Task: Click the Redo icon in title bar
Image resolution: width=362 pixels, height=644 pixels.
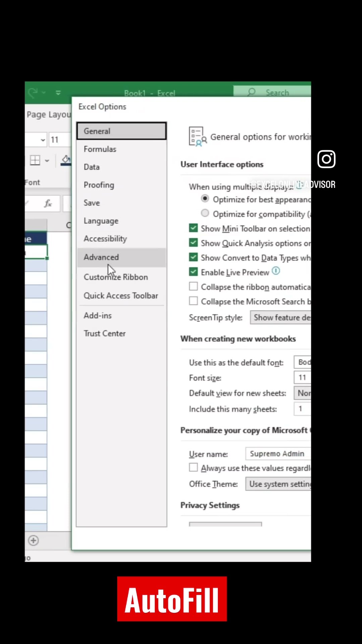Action: 33,93
